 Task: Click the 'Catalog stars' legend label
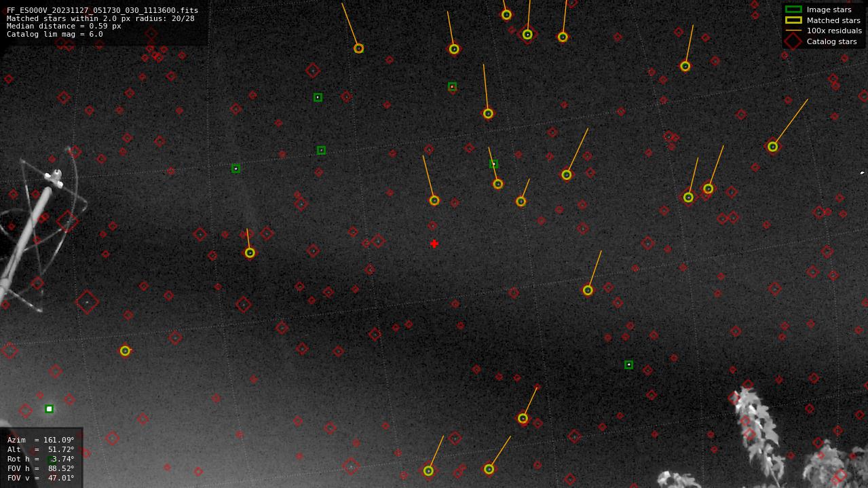click(831, 41)
